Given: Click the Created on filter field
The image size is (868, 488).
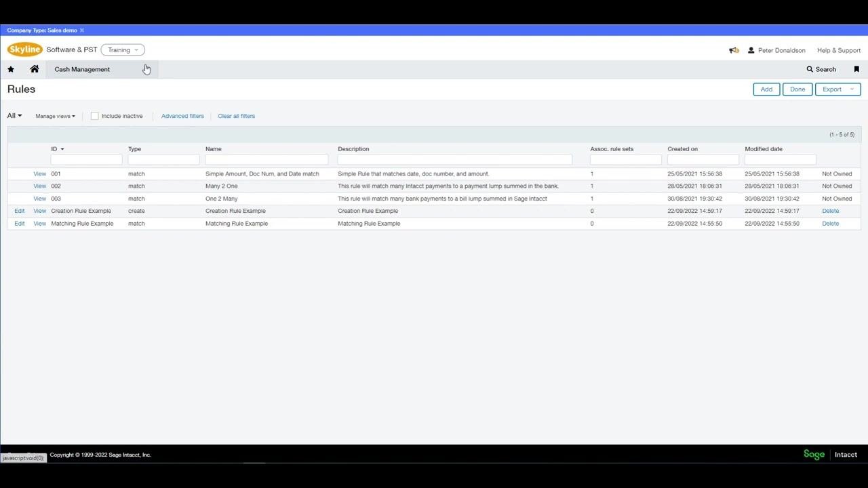Looking at the screenshot, I should point(703,160).
